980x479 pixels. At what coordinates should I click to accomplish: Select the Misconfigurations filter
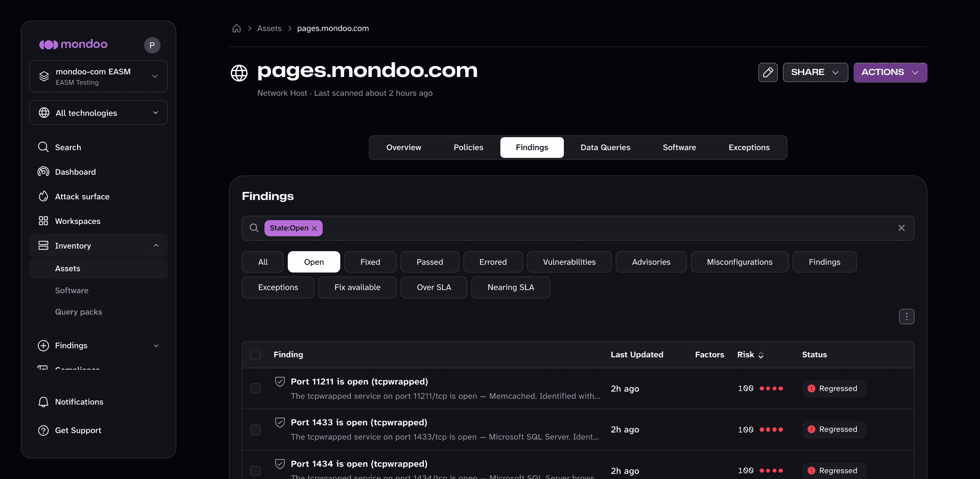pyautogui.click(x=739, y=262)
